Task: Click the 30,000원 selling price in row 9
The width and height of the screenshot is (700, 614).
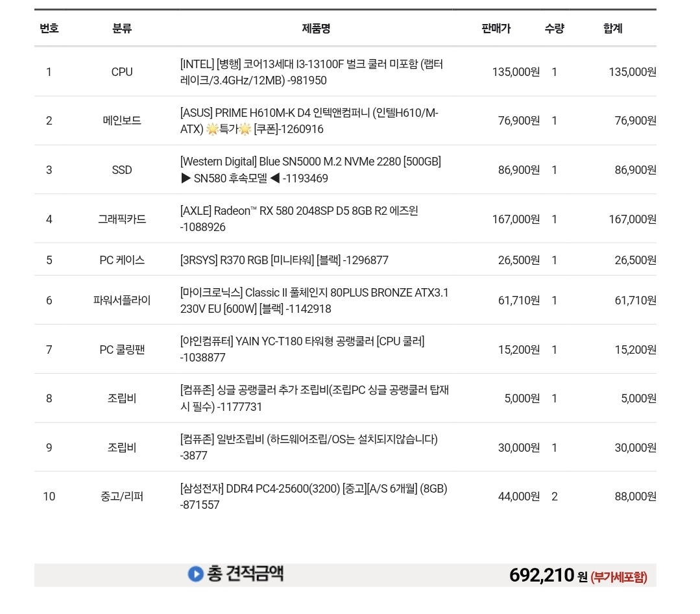Action: (x=519, y=447)
